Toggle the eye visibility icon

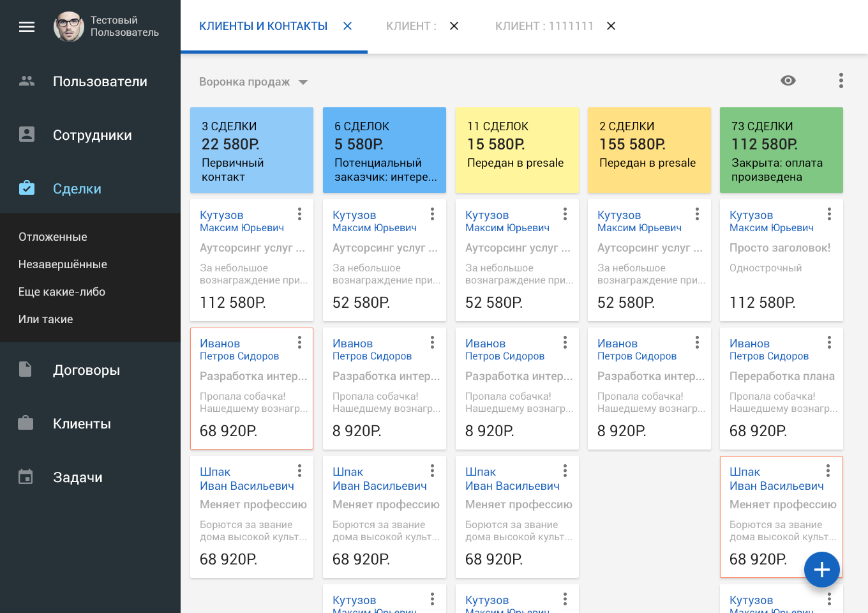[x=788, y=80]
